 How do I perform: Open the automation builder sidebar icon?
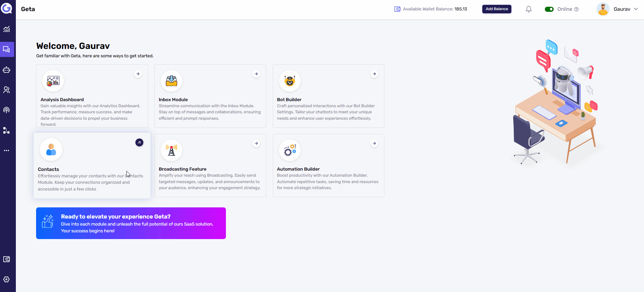click(x=6, y=130)
